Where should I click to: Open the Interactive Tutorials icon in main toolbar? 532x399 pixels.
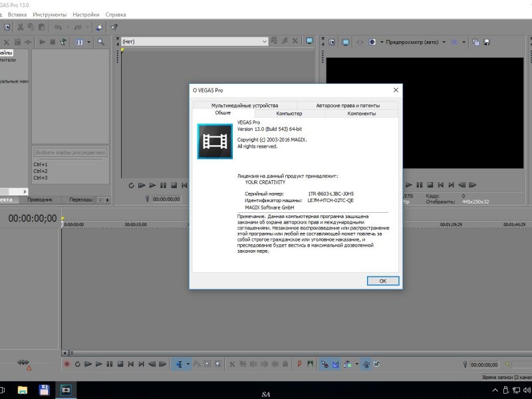(x=99, y=27)
